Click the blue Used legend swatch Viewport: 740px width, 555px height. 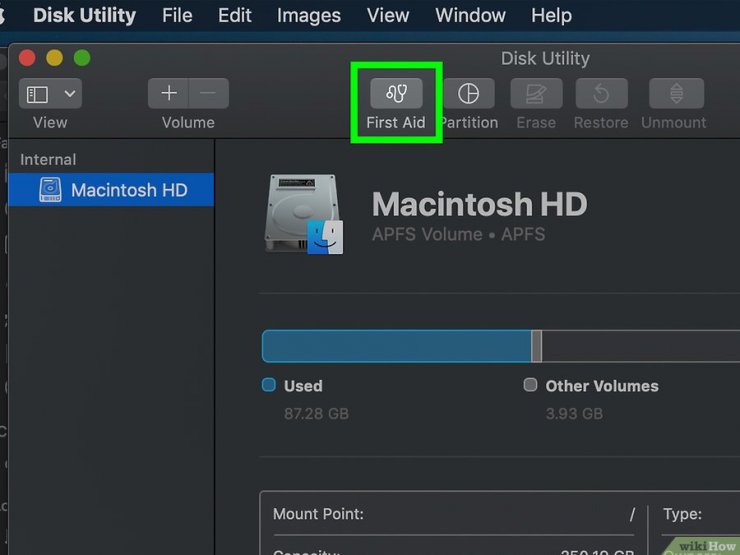(269, 385)
